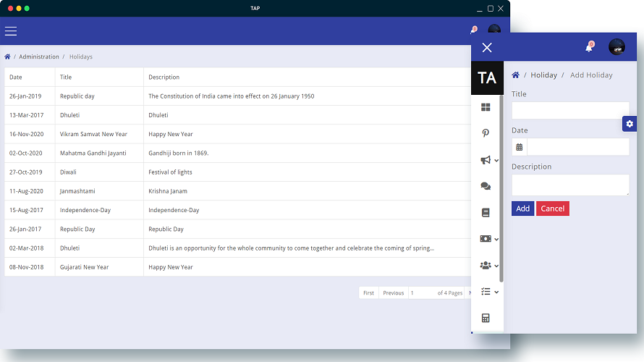
Task: Expand the task list menu chevron
Action: tap(496, 292)
